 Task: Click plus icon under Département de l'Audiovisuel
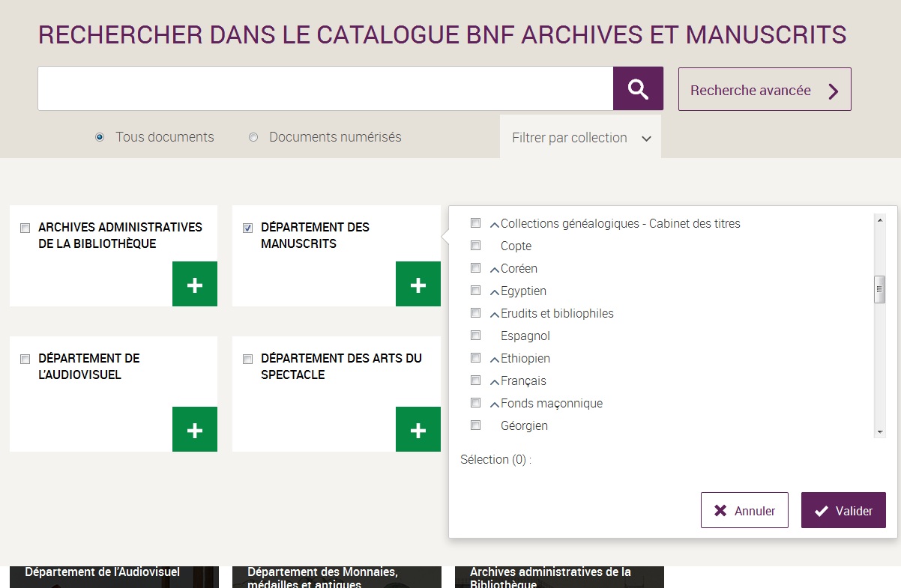(x=195, y=430)
